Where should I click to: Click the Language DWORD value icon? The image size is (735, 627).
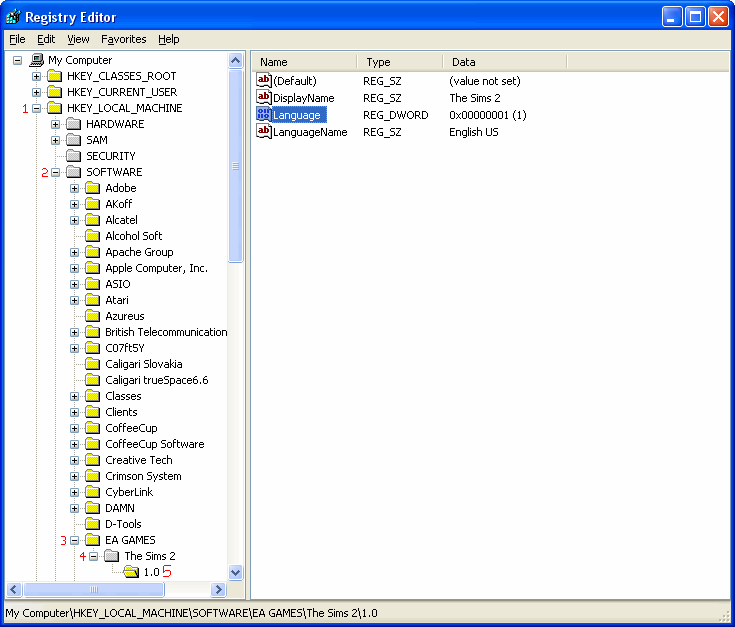pyautogui.click(x=264, y=115)
